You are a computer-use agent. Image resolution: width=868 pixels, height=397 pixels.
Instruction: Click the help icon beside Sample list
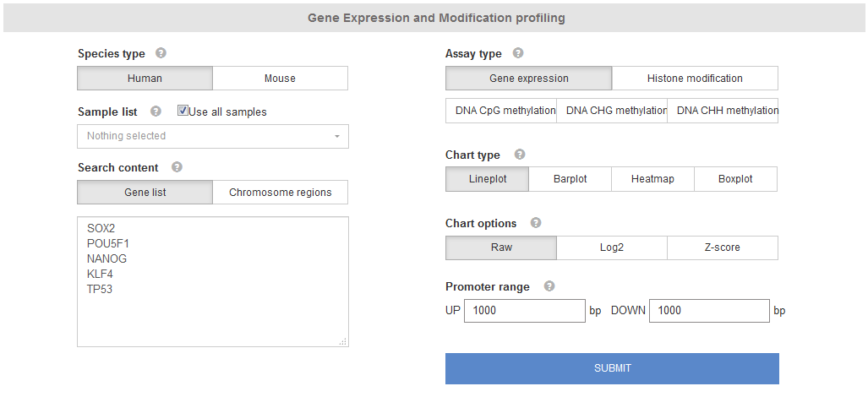pos(156,111)
